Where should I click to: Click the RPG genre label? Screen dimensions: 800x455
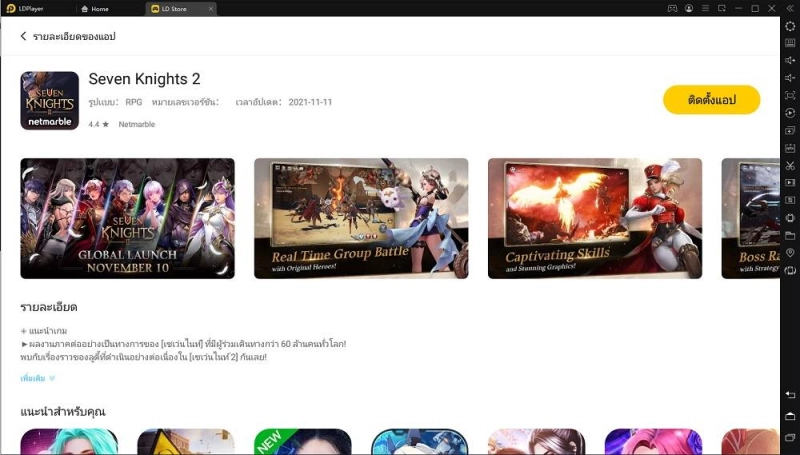pos(134,102)
